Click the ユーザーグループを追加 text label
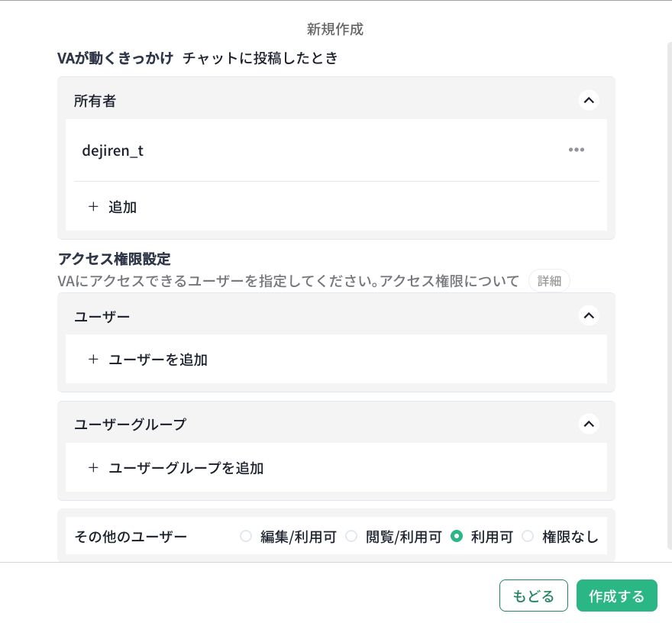 186,467
